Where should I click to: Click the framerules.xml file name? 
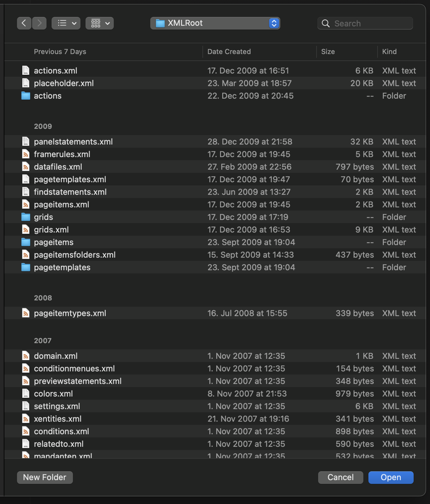(x=62, y=154)
